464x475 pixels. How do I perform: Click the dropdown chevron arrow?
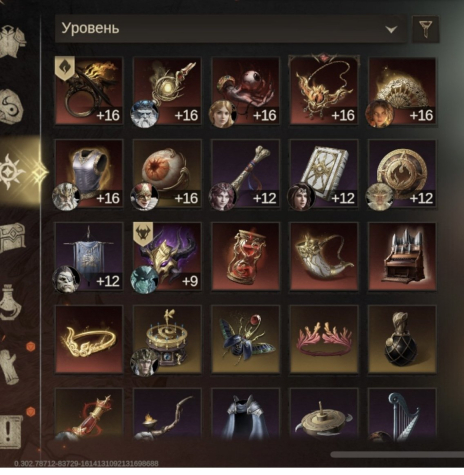(x=391, y=29)
